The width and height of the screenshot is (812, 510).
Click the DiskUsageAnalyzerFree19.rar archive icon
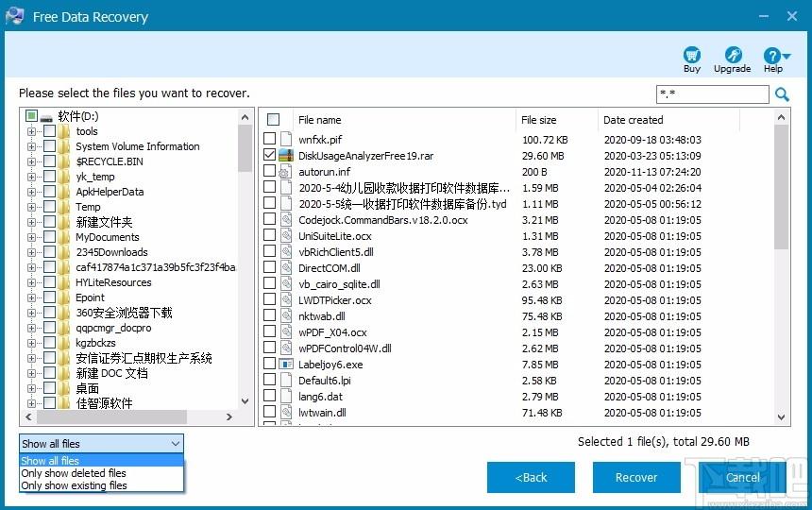pos(286,155)
